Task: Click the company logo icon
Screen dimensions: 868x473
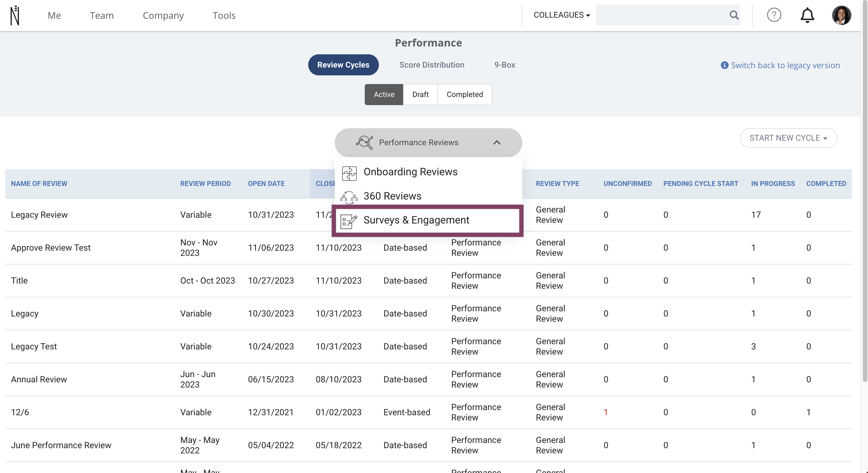Action: click(x=15, y=15)
